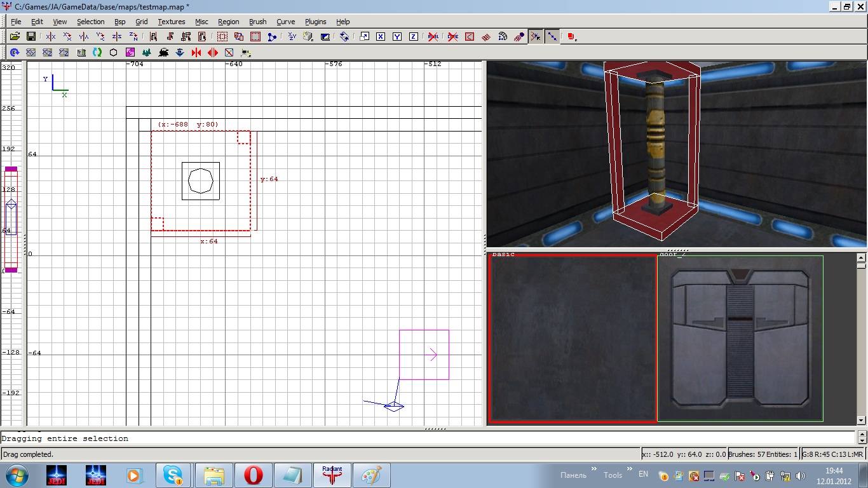Image resolution: width=868 pixels, height=488 pixels.
Task: Toggle the pressed drag vertices button
Action: tap(536, 37)
